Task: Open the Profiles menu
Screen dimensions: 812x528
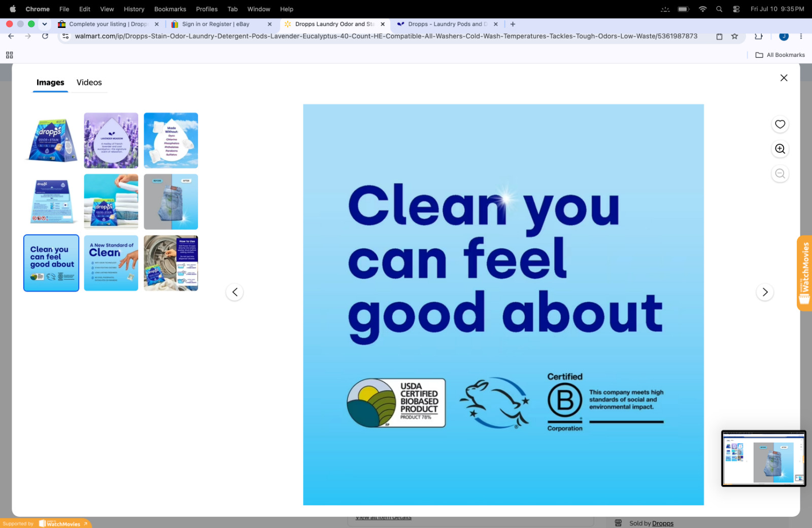Action: tap(207, 9)
